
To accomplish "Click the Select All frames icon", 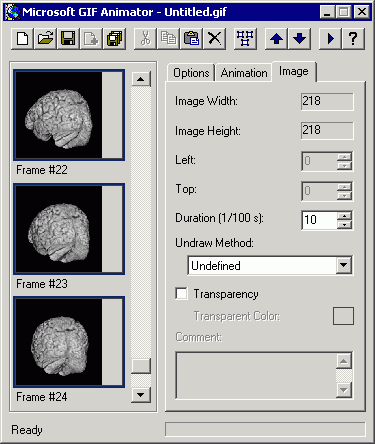I will 245,39.
